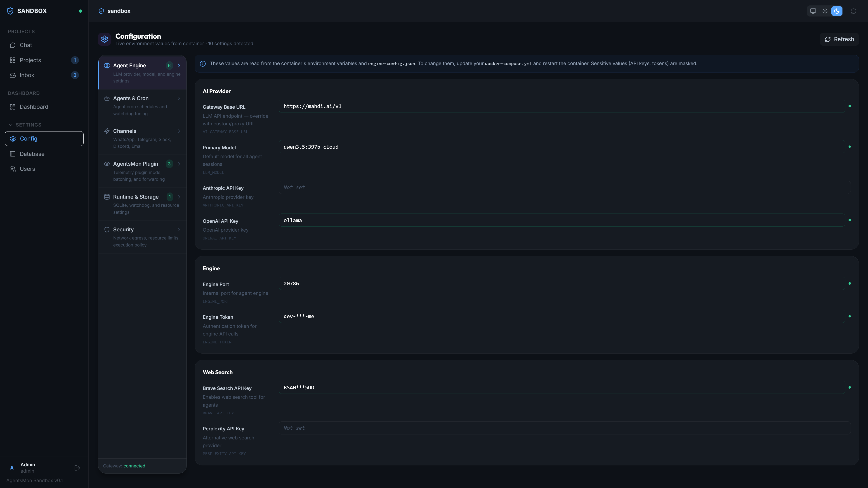Screen dimensions: 868x488
Task: Enable system theme mode
Action: (x=813, y=11)
